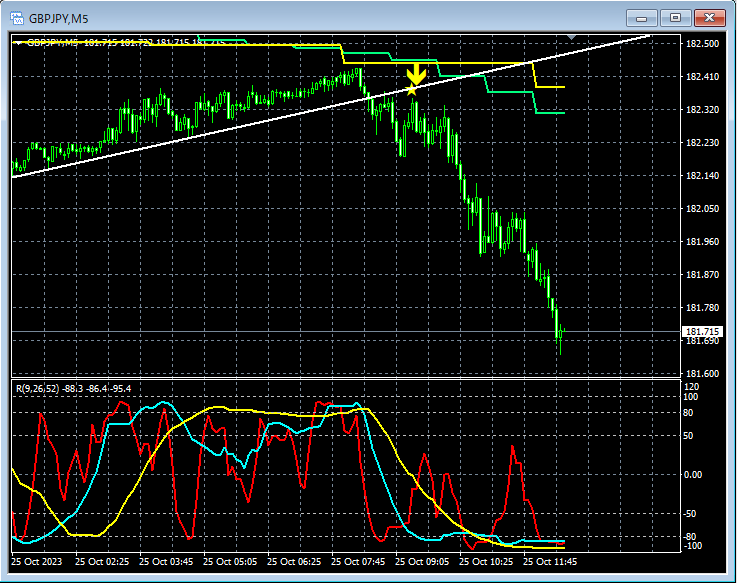Click the 120 level on indicator scale
Viewport: 738px width, 583px height.
point(691,387)
